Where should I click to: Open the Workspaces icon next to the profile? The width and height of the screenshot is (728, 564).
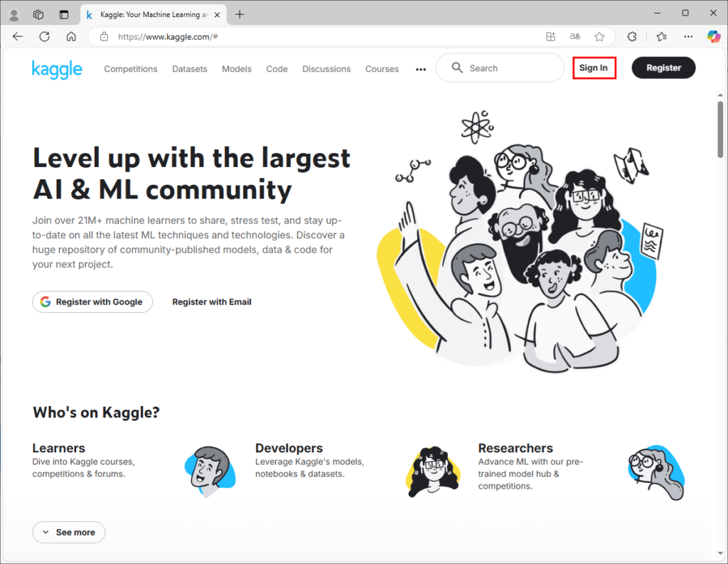click(38, 14)
